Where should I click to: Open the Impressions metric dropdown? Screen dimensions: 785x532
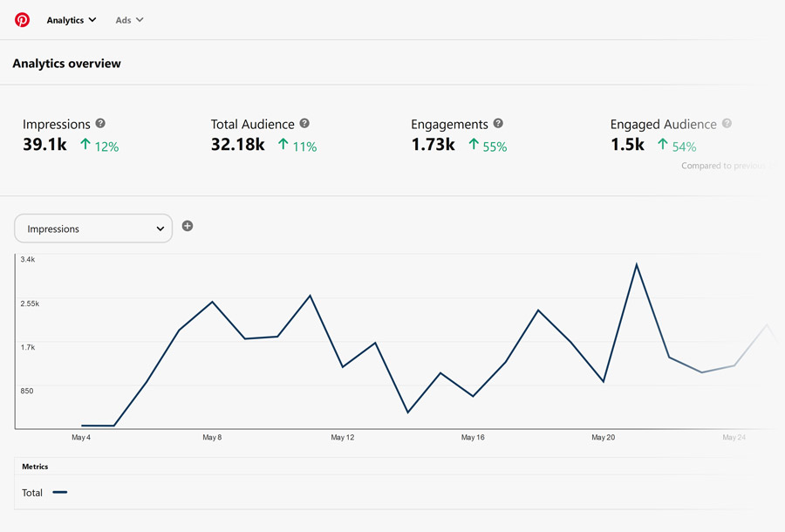click(93, 228)
